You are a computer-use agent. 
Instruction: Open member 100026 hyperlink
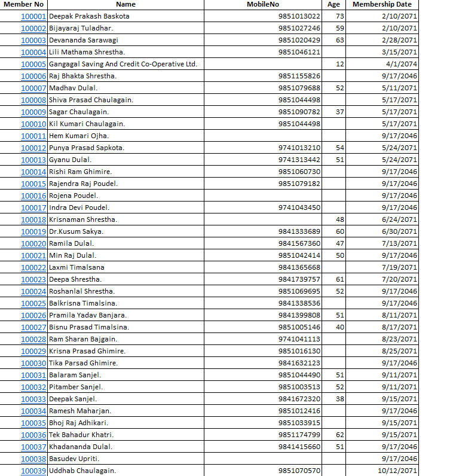[x=33, y=315]
